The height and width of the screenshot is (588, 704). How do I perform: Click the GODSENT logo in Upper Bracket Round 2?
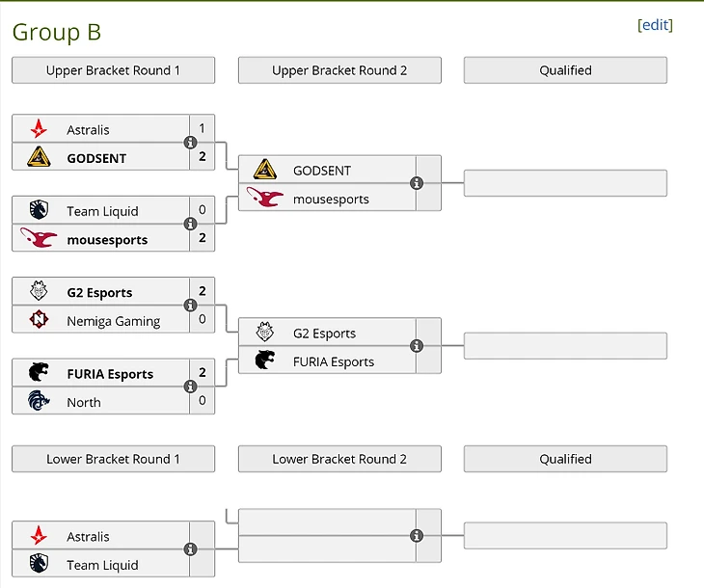coord(265,170)
